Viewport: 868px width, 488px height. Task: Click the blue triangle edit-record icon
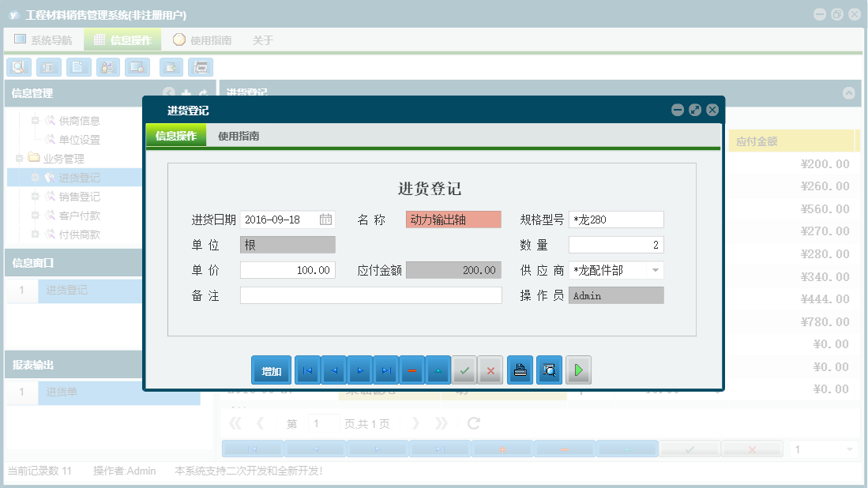(x=438, y=369)
